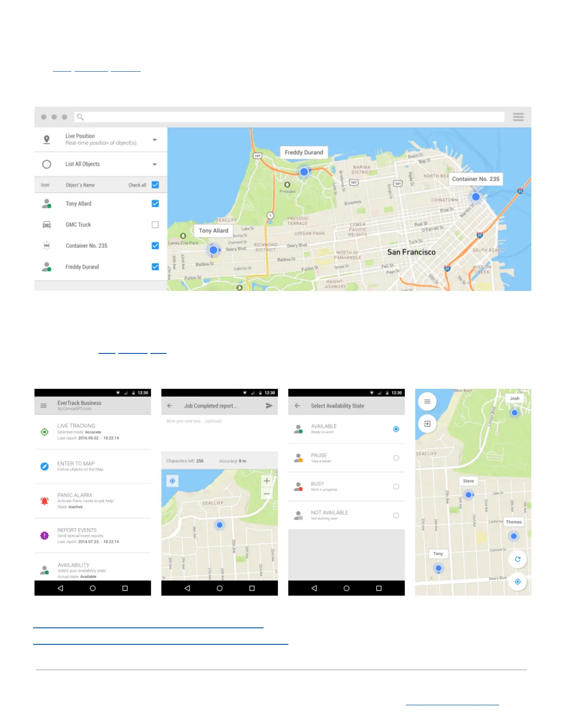The image size is (563, 728).
Task: Click the refresh button on phone map
Action: [517, 559]
